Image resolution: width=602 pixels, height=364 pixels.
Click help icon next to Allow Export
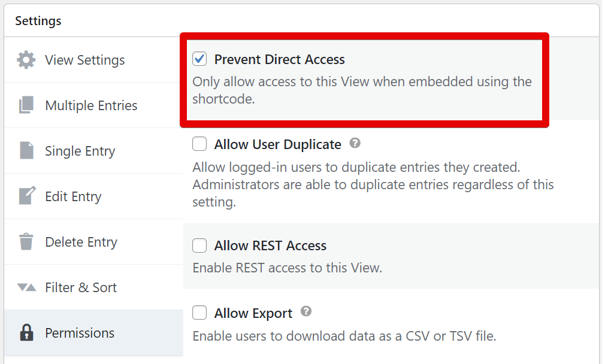click(306, 312)
